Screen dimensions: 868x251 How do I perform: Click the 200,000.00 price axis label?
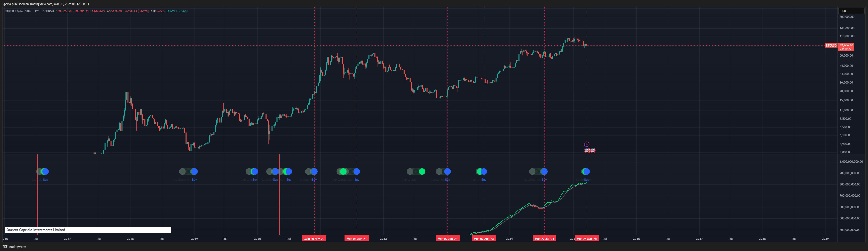pyautogui.click(x=847, y=17)
